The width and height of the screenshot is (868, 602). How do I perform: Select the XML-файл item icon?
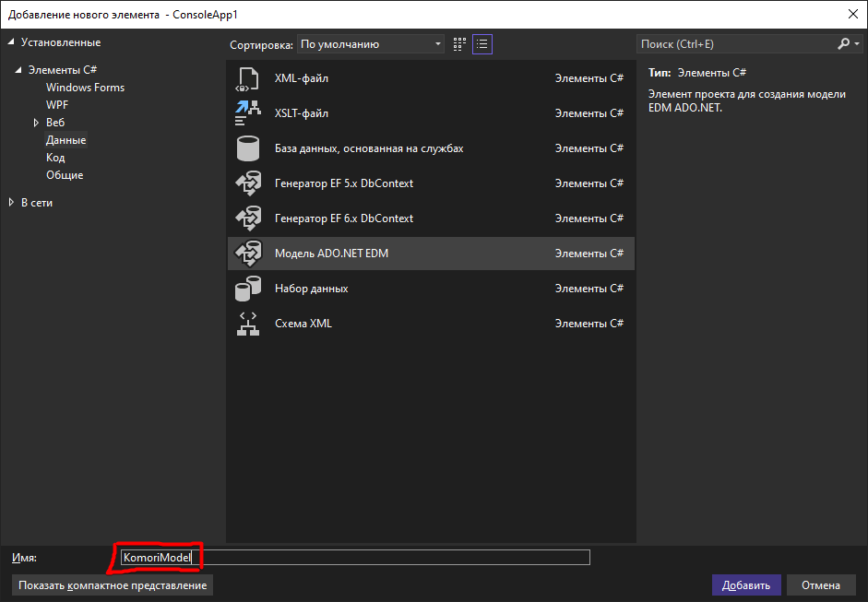click(248, 79)
